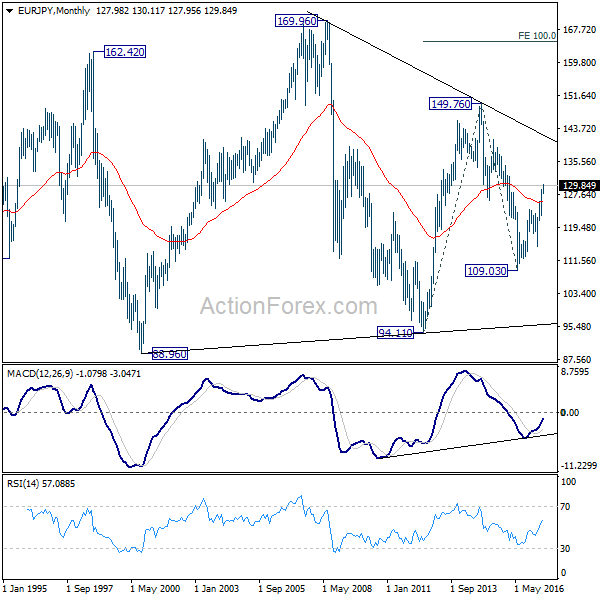
Task: Click the 149.760 price label
Action: pos(450,104)
